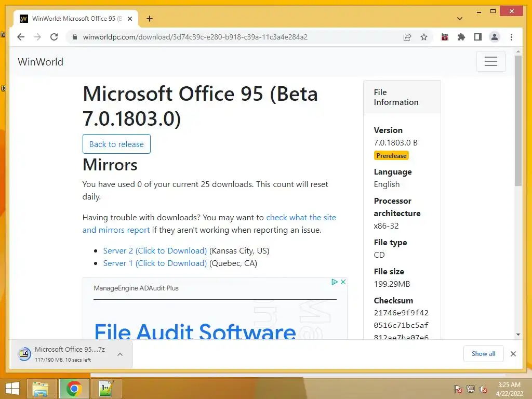Screen dimensions: 532x399
Task: Go to the WinWorld home link
Action: (41, 62)
